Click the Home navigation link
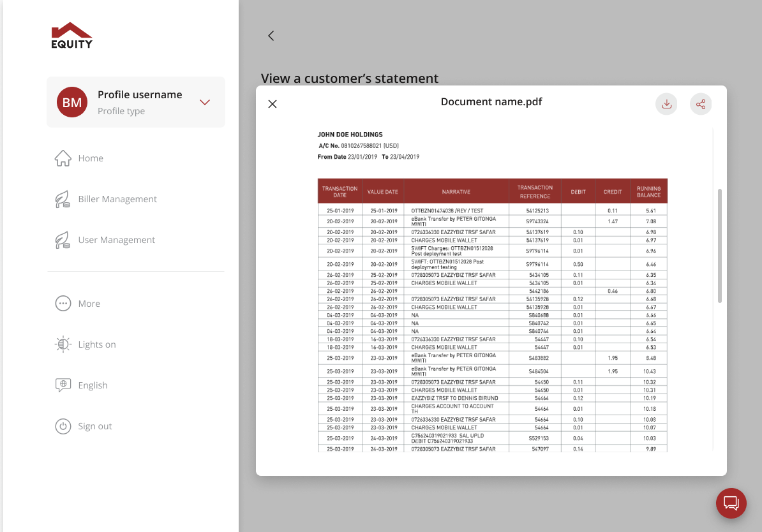The image size is (762, 532). click(x=91, y=158)
